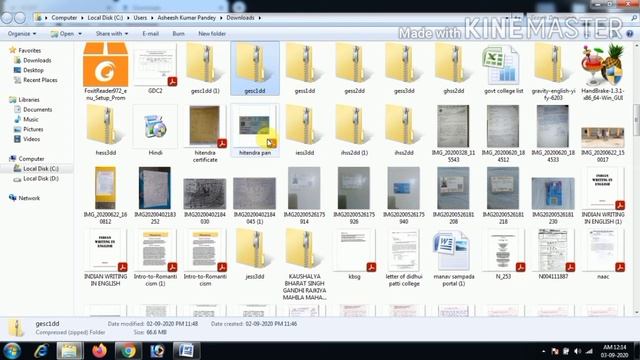Screen dimensions: 640x360
Task: Open Desktop under Favorites
Action: pos(33,70)
